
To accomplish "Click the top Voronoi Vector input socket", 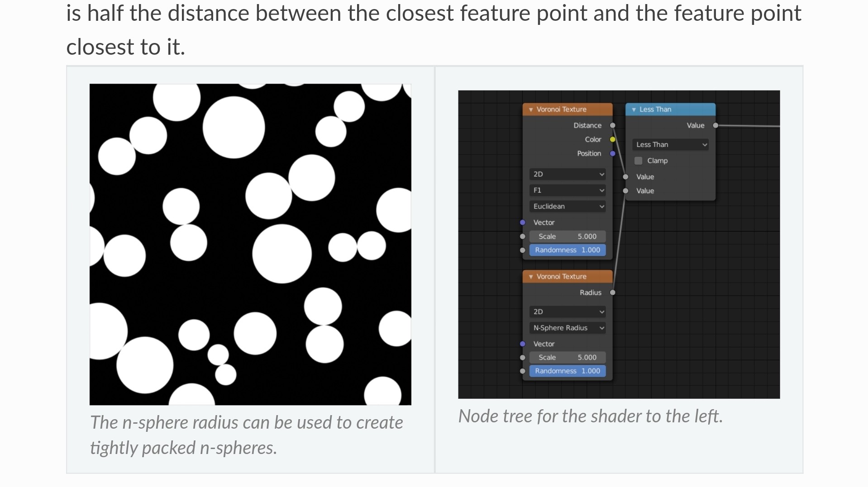I will coord(523,222).
